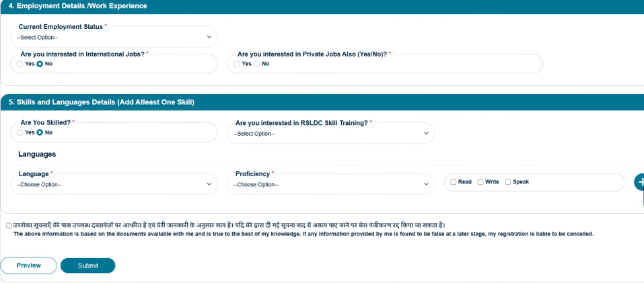Tick the Read checkbox
Viewport: 644px width, 283px height.
[454, 182]
